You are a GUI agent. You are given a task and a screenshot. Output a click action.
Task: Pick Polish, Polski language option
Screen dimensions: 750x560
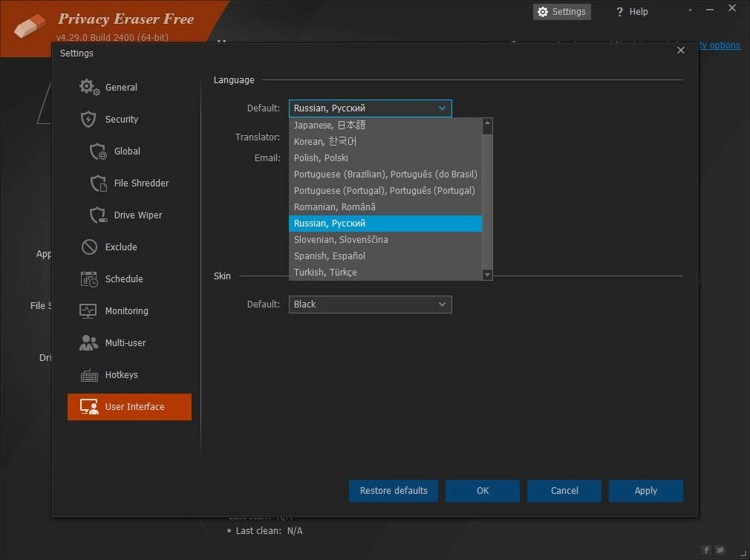[385, 157]
